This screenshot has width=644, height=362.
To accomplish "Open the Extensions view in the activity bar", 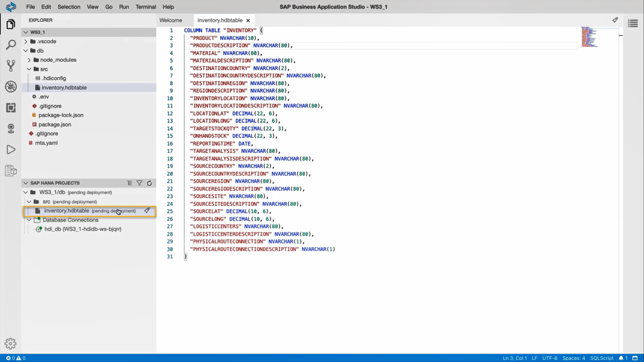I will point(11,108).
